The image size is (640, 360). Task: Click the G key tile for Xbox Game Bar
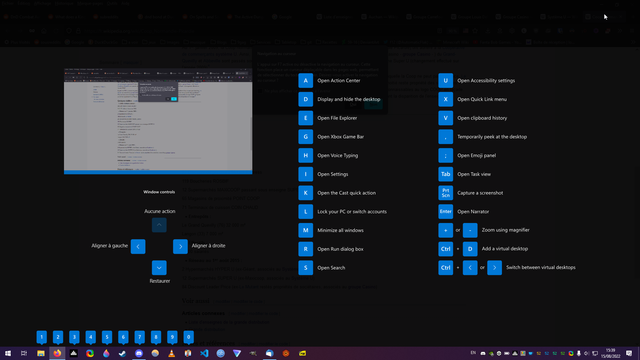305,137
